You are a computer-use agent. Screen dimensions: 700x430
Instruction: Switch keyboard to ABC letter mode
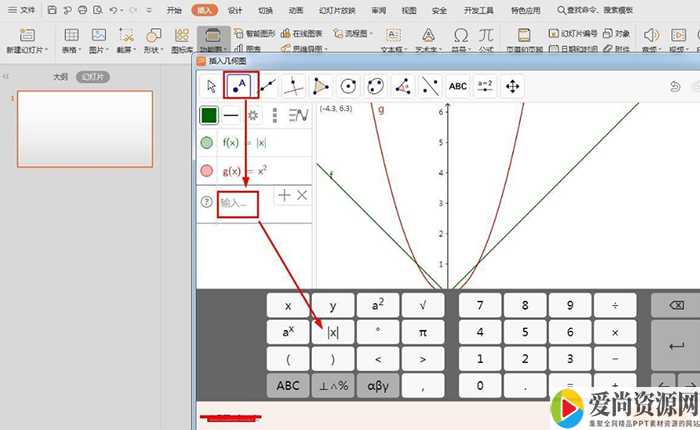pos(288,385)
